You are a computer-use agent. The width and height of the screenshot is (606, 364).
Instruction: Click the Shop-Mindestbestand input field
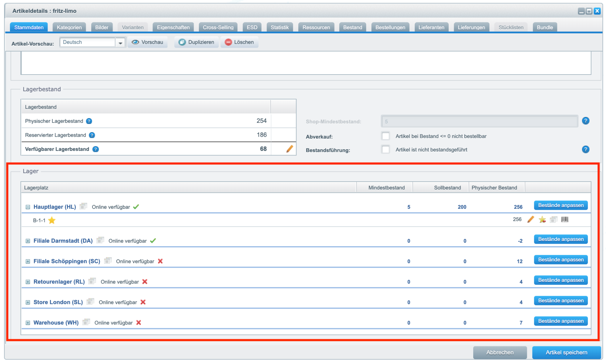point(479,122)
